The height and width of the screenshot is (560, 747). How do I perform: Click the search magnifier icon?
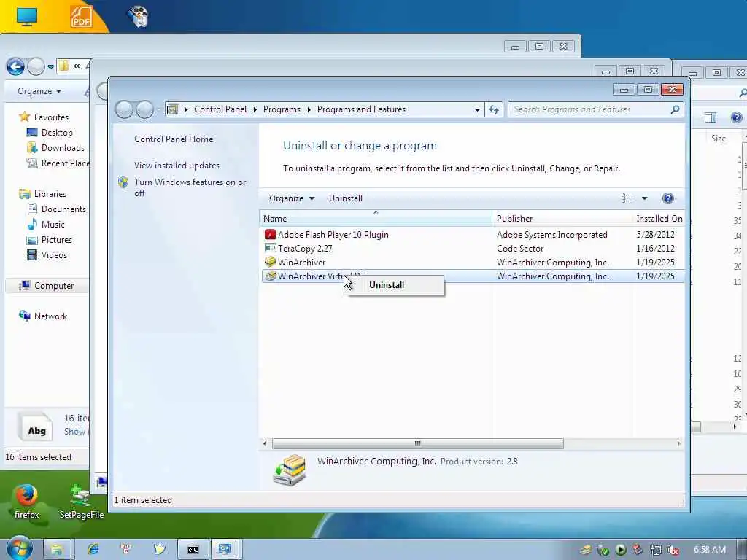point(675,109)
